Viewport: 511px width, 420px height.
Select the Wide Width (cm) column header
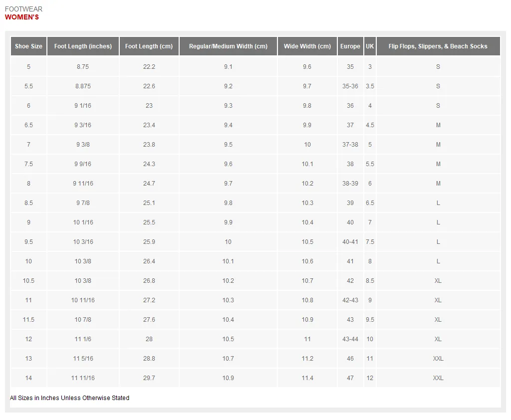click(x=307, y=46)
